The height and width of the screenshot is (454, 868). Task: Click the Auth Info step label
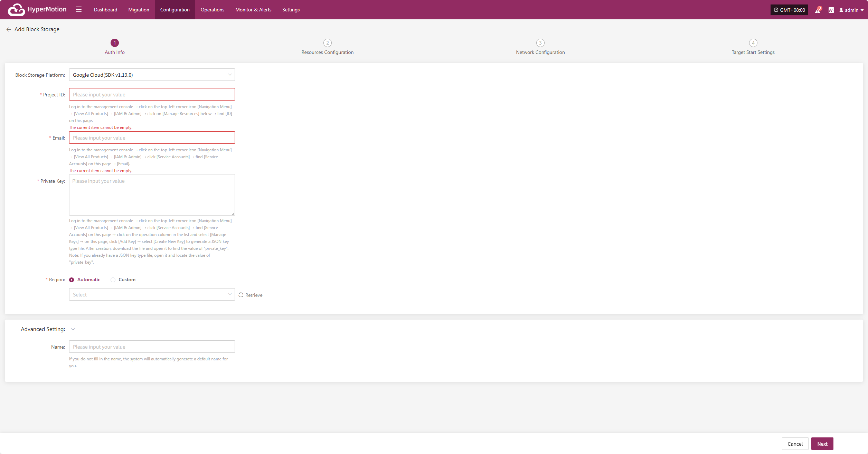115,52
